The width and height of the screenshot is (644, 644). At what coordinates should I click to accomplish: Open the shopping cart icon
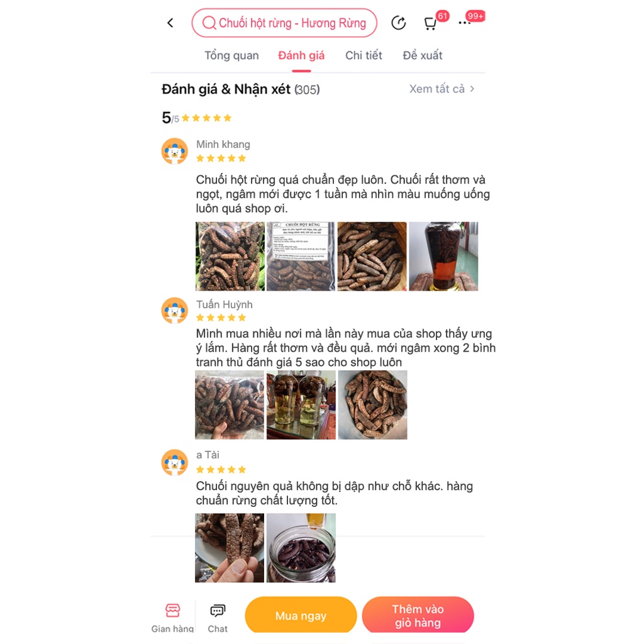(430, 23)
